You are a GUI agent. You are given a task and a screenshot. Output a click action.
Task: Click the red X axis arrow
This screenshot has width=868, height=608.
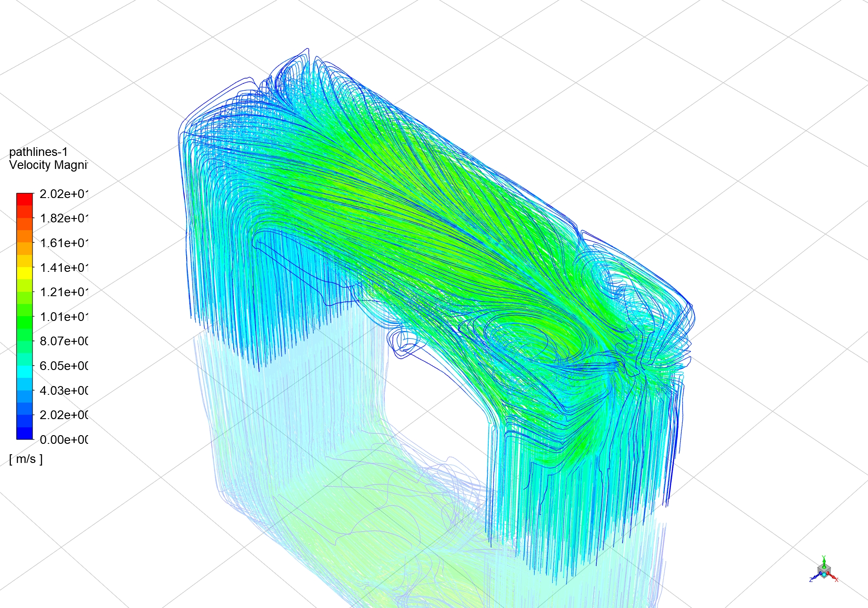click(x=832, y=577)
